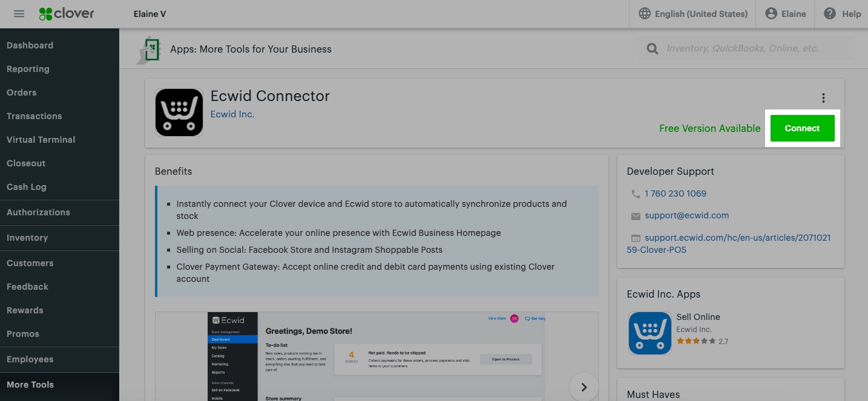868x401 pixels.
Task: Click the Ecwid Connector app logo
Action: point(179,112)
